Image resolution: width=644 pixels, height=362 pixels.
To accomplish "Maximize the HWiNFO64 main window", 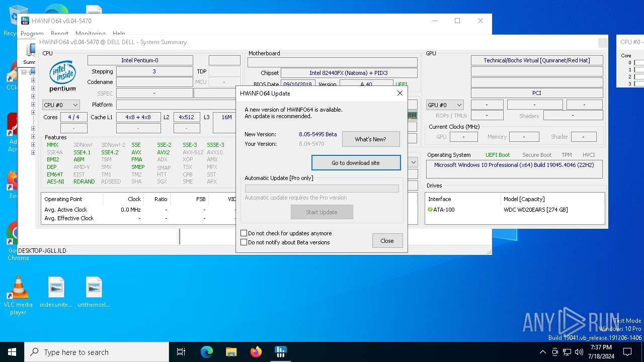I will (457, 21).
